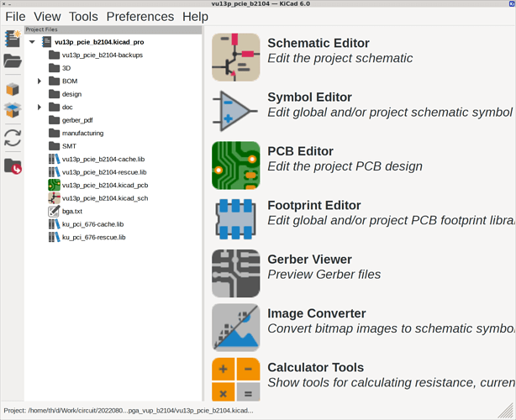Click the Image Converter title text

316,313
